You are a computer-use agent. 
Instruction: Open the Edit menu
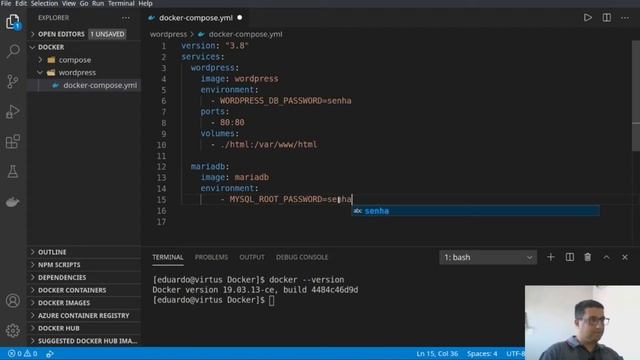point(21,3)
